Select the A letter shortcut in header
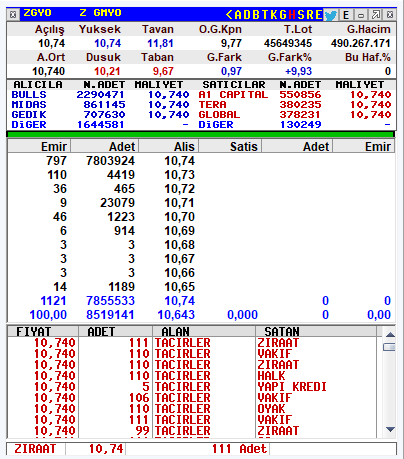Viewport: 404px width, 459px height. point(238,15)
